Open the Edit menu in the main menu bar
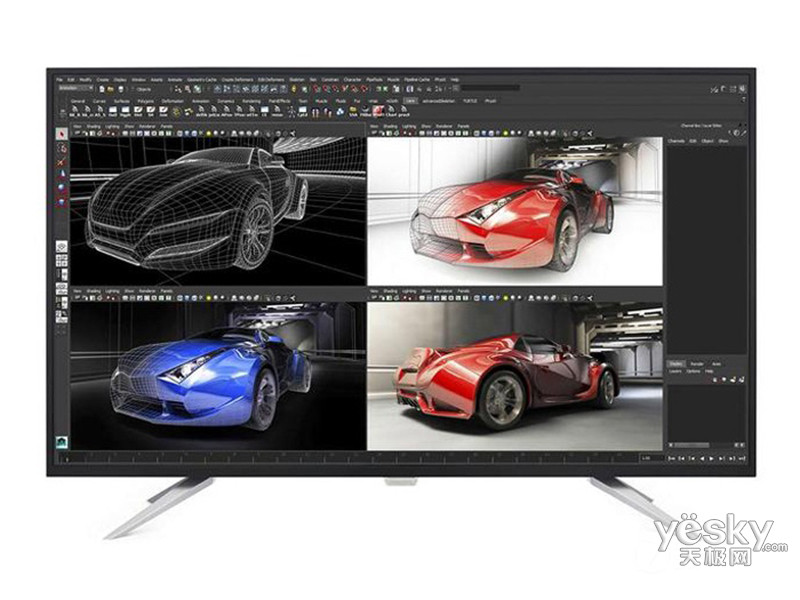Screen dimensions: 800x600 click(71, 80)
